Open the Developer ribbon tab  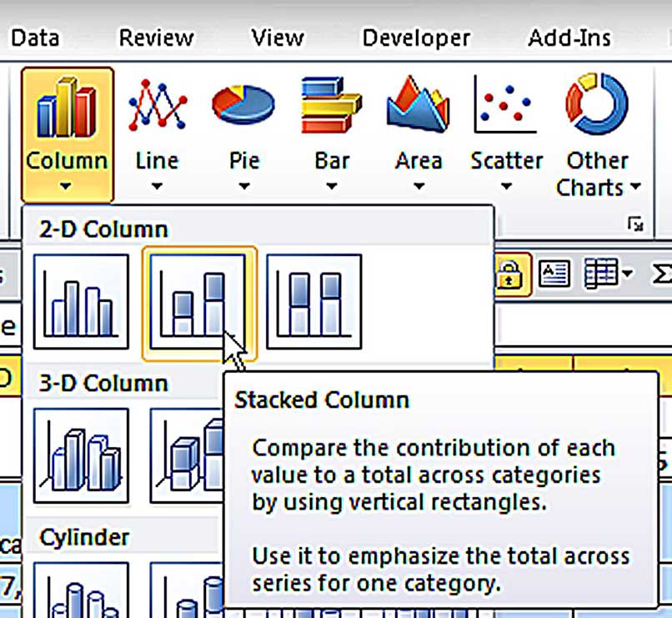(x=416, y=38)
